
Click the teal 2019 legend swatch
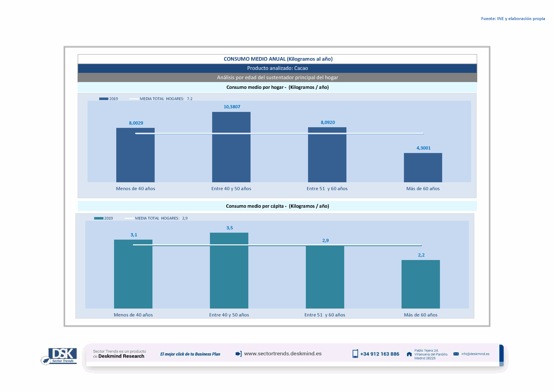[x=99, y=218]
